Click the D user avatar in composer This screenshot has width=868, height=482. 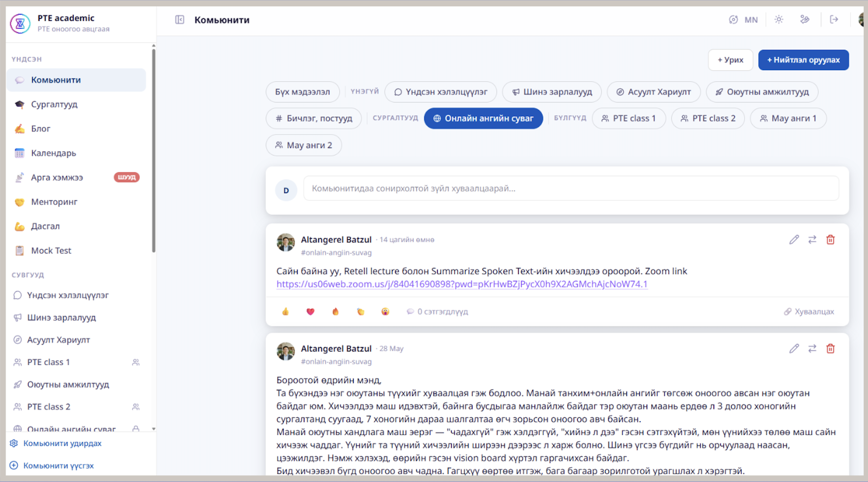[286, 190]
